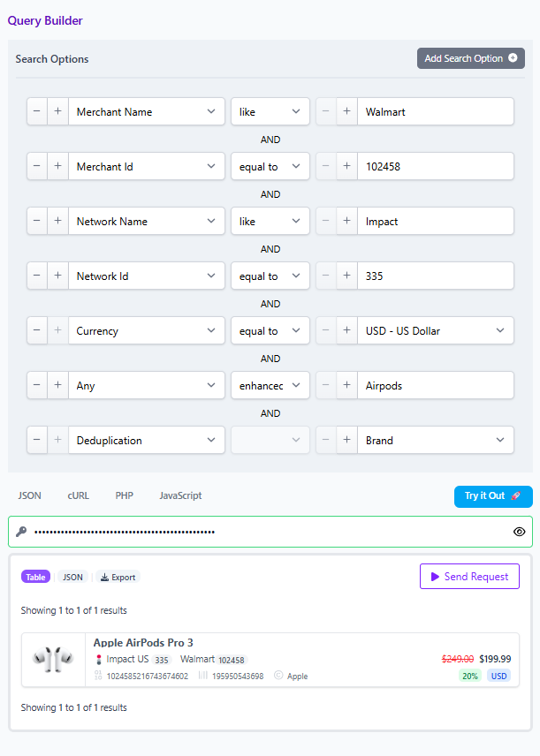Remove the Merchant Name search row
This screenshot has width=540, height=756.
point(36,111)
